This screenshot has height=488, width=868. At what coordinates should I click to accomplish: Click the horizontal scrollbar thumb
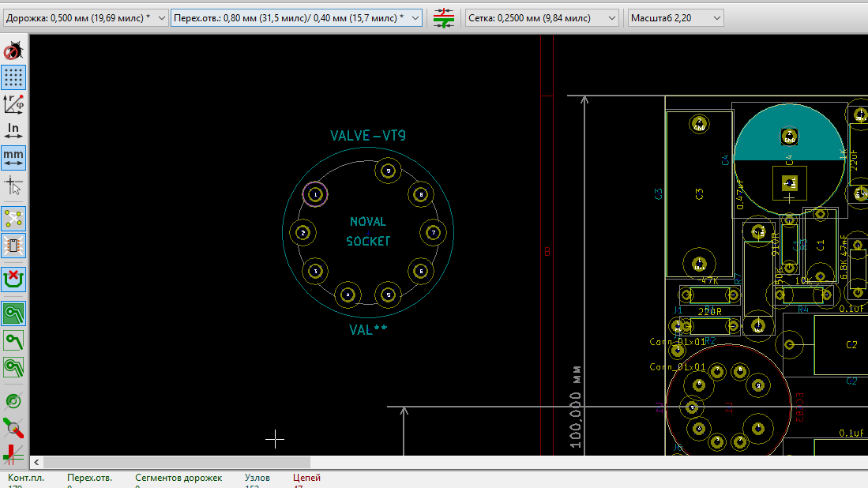177,462
